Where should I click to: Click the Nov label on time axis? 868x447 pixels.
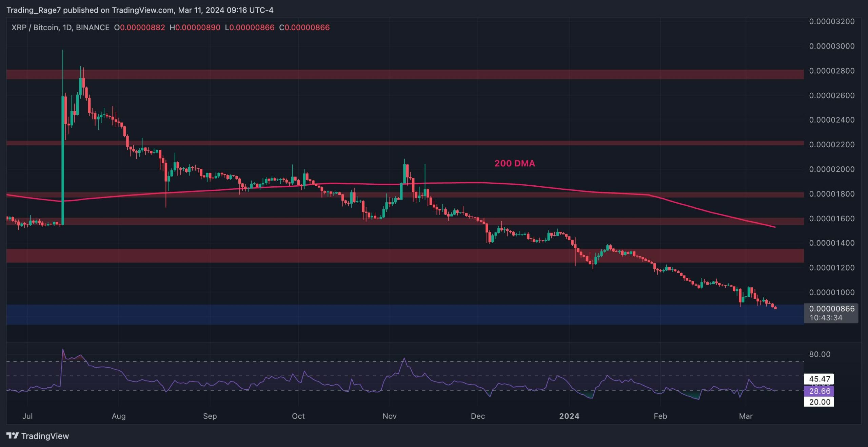point(389,416)
